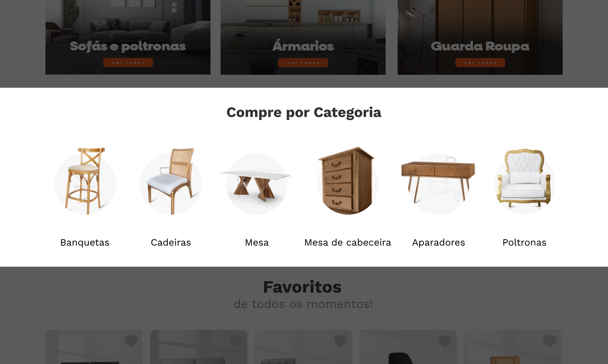Open the Mesa table category image
The image size is (608, 364).
pos(256,184)
